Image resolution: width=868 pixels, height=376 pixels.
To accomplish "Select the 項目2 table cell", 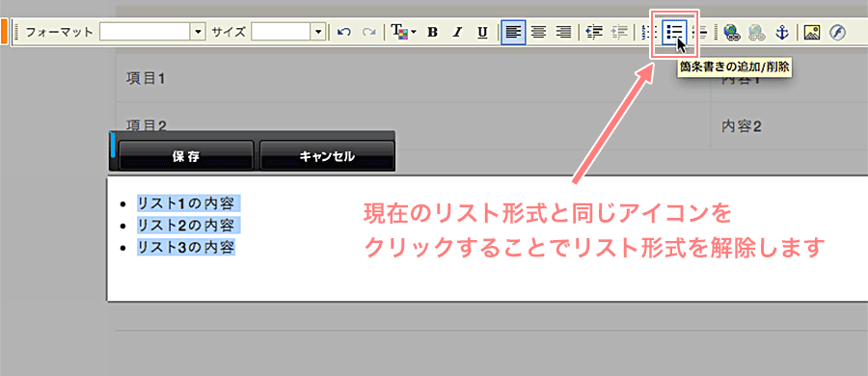I will (413, 125).
